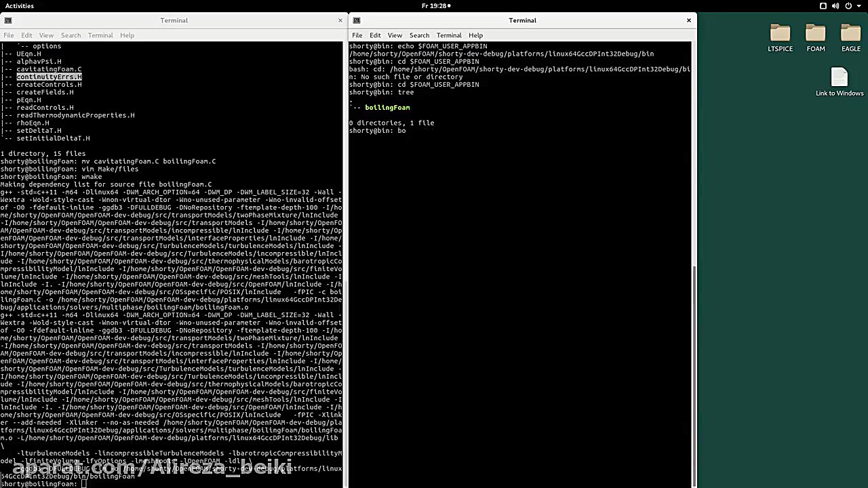This screenshot has width=868, height=488.
Task: Open the View menu in the left Terminal
Action: (46, 35)
